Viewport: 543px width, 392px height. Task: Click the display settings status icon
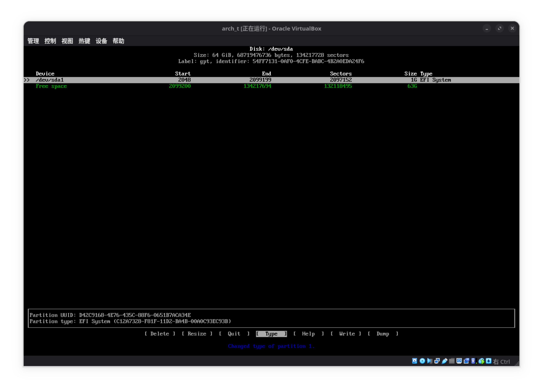(460, 361)
